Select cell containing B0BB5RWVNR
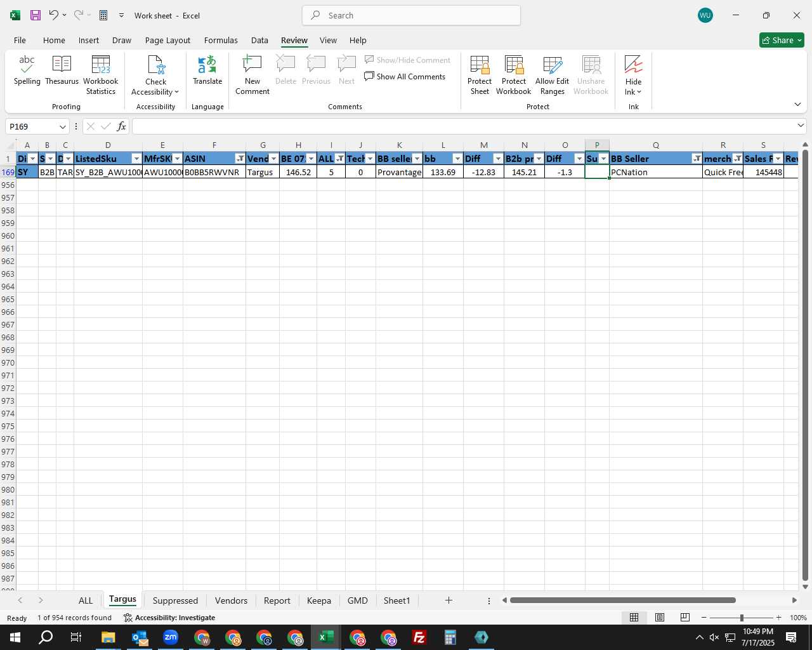Viewport: 812px width, 650px height. click(x=214, y=172)
